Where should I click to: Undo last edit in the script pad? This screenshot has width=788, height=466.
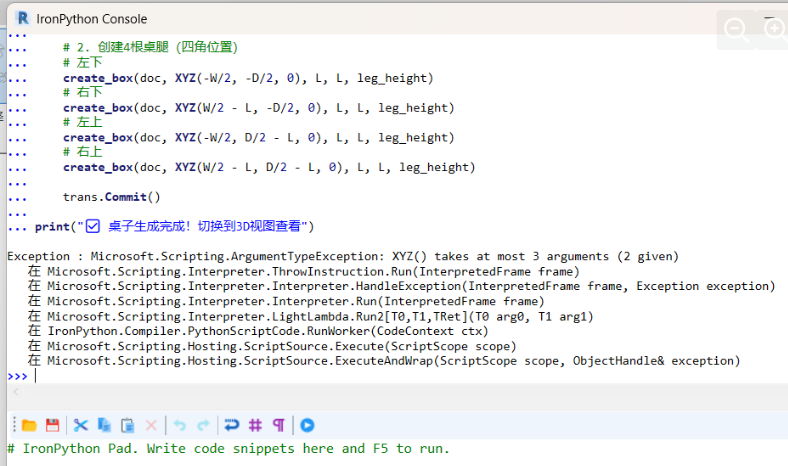pyautogui.click(x=179, y=425)
